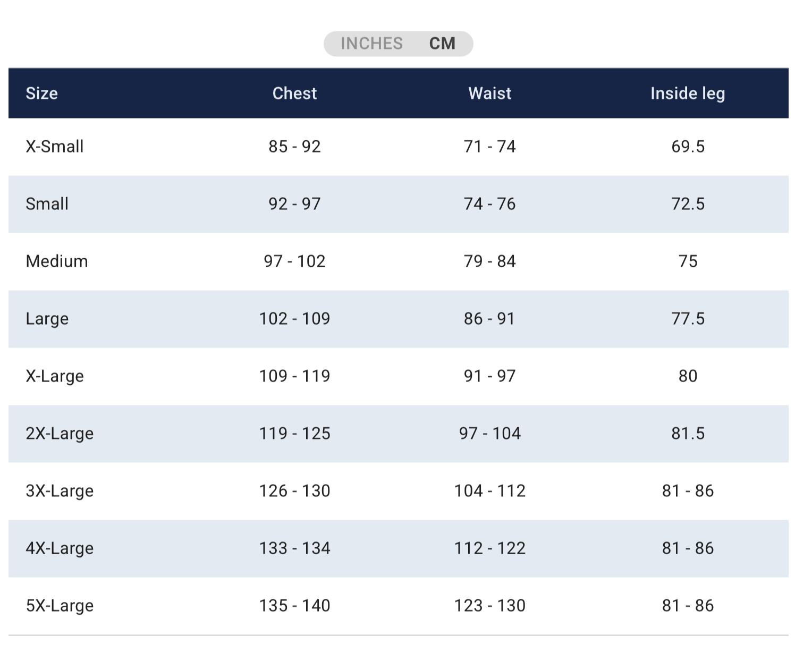The width and height of the screenshot is (812, 661).
Task: Select the X-Large size row label
Action: (x=55, y=376)
